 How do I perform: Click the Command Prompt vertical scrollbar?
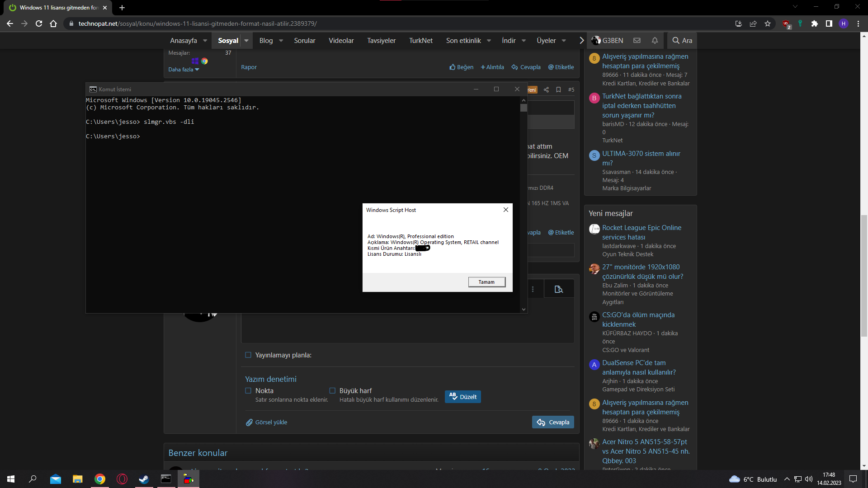pos(524,203)
